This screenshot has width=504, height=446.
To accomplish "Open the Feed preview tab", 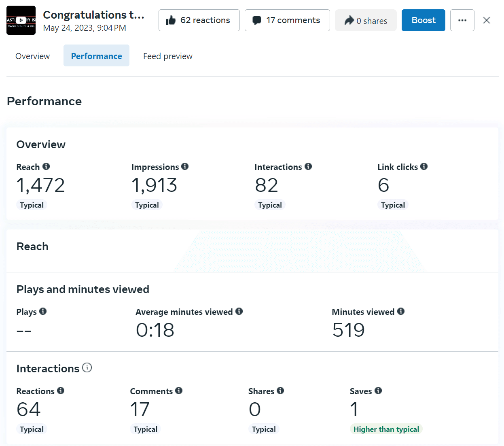I will pyautogui.click(x=167, y=56).
